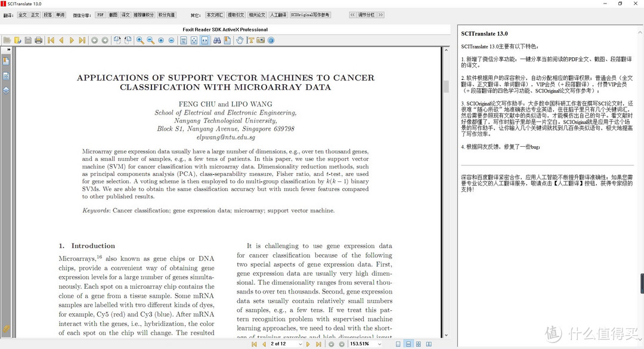Print the document with the printer icon
The width and height of the screenshot is (644, 349).
pyautogui.click(x=39, y=41)
